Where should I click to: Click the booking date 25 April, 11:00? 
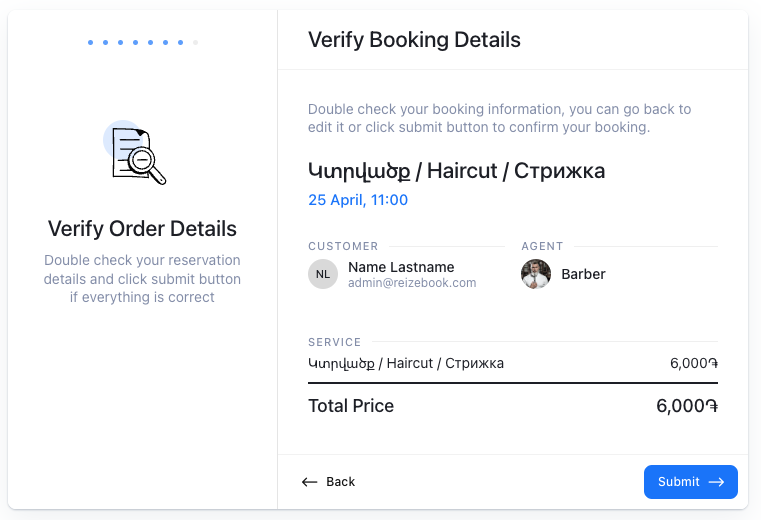point(358,200)
